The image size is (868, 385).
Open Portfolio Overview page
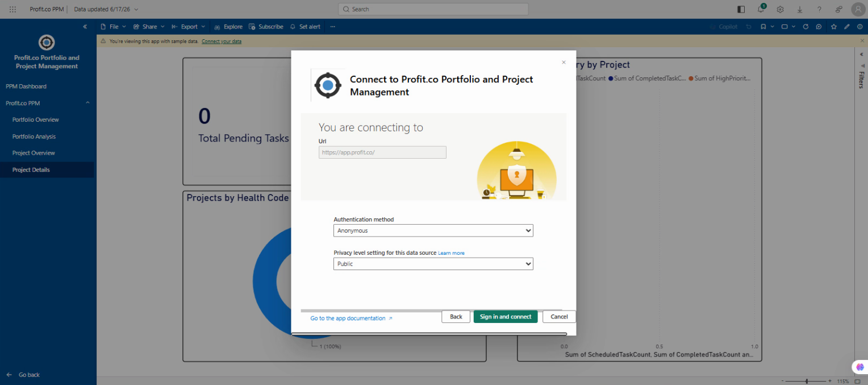(36, 119)
